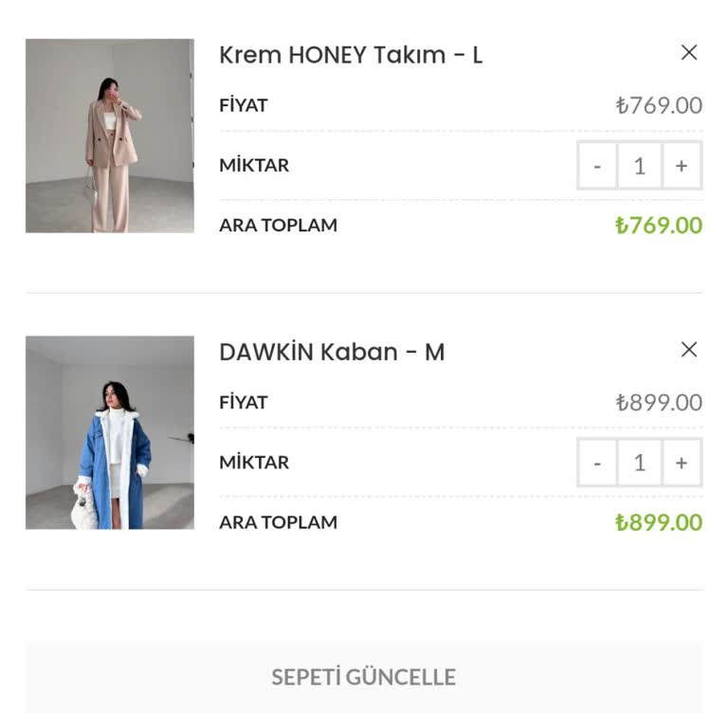Remove Krem HONEY Takım from cart
This screenshot has width=728, height=728.
coord(689,53)
